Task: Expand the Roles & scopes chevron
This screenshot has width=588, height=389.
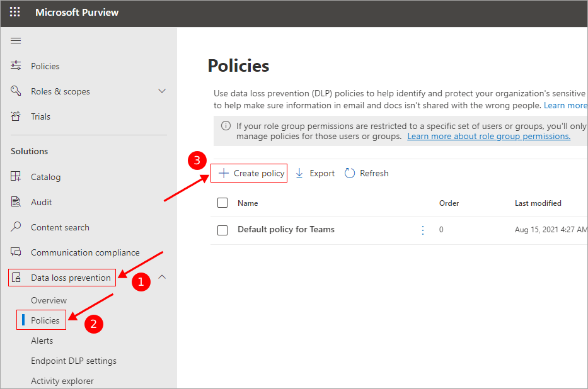Action: coord(162,91)
